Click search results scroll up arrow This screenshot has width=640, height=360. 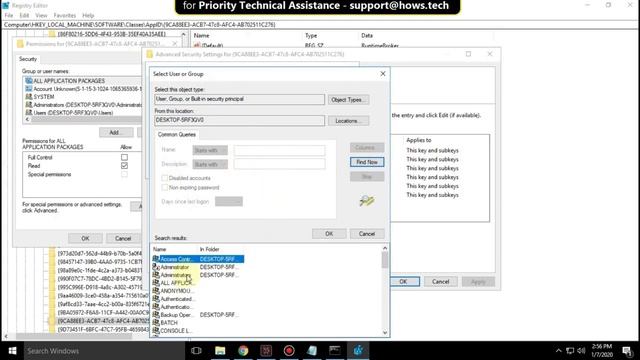pyautogui.click(x=385, y=248)
